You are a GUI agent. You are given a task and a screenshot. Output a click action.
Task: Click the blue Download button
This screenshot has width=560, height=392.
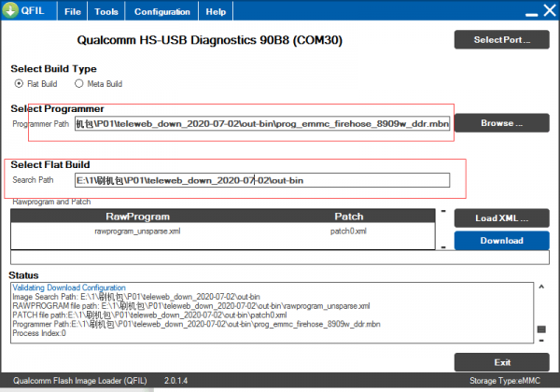pos(501,240)
